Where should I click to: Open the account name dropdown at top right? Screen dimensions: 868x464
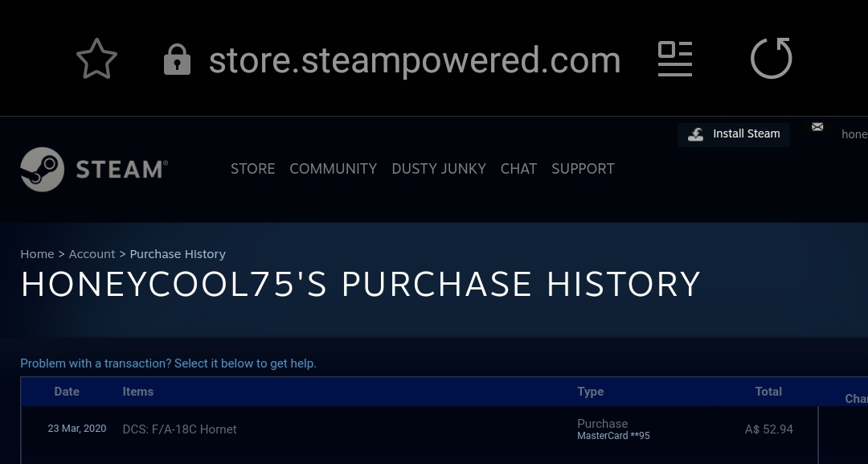[854, 134]
